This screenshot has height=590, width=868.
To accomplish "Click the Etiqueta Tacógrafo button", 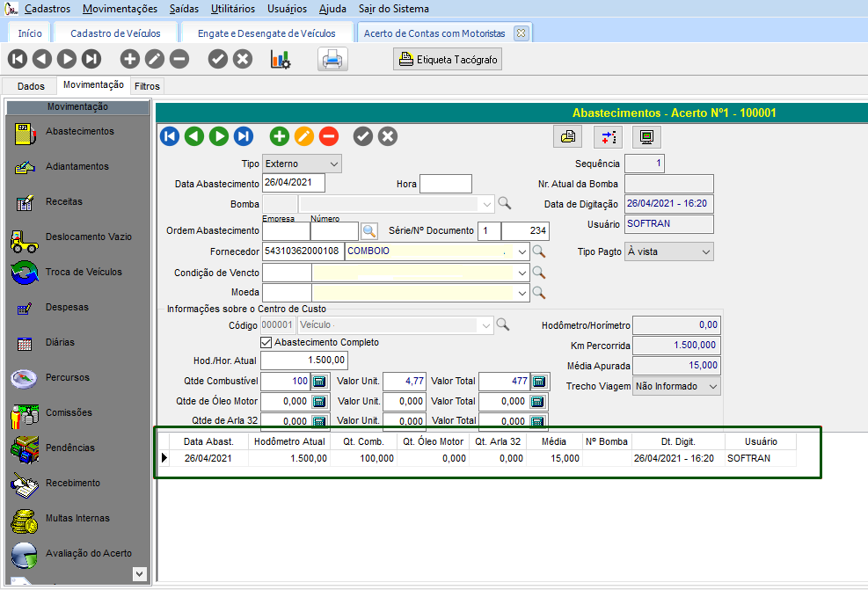I will pos(448,60).
